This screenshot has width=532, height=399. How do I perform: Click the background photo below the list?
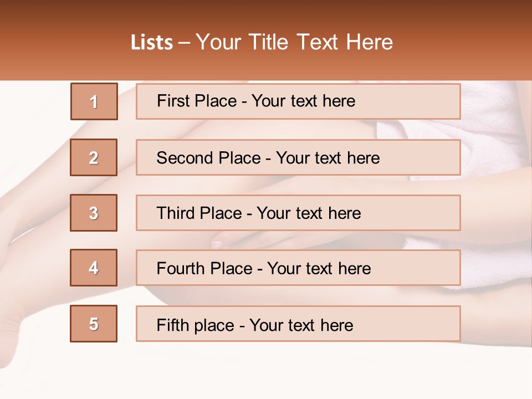coord(266,370)
